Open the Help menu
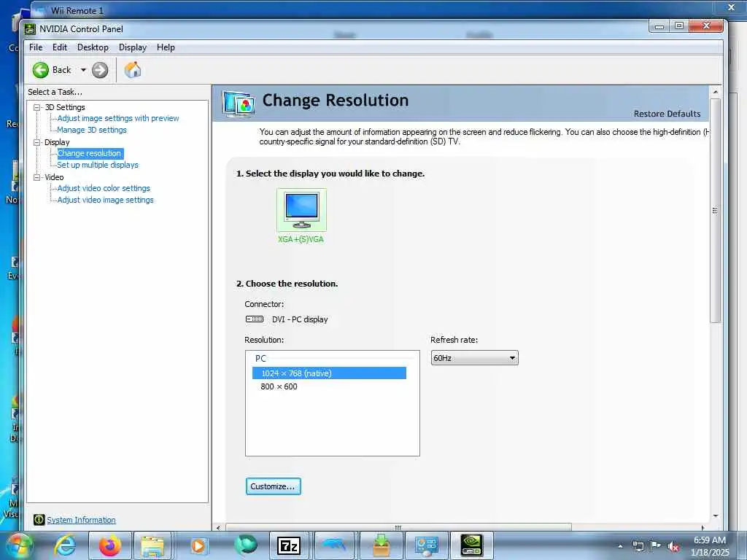Screen dimensions: 747x560 (x=166, y=47)
